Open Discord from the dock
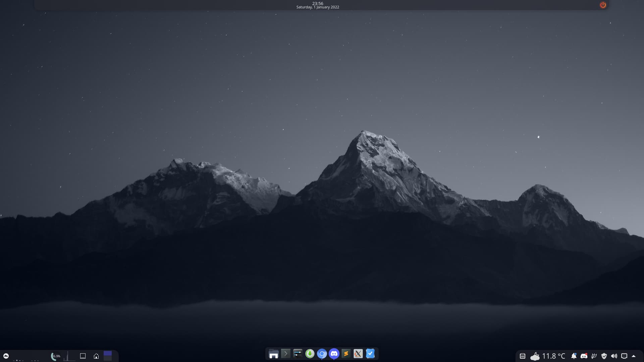 (334, 354)
